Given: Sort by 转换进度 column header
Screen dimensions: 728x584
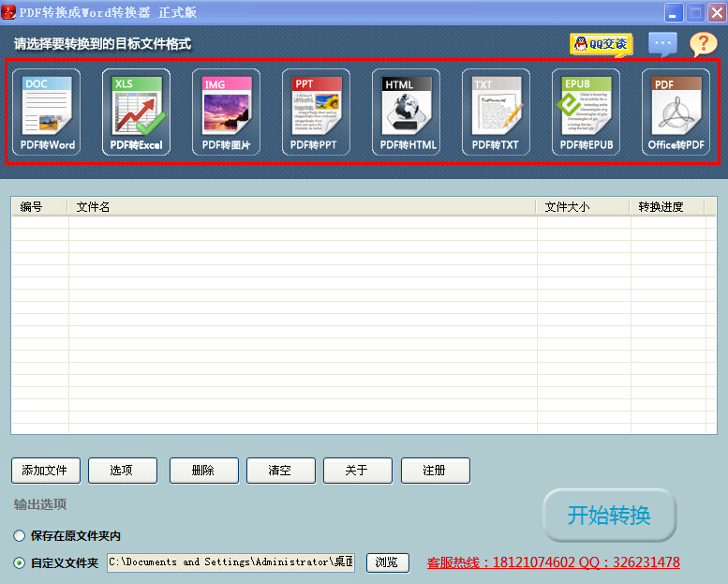Looking at the screenshot, I should [667, 207].
